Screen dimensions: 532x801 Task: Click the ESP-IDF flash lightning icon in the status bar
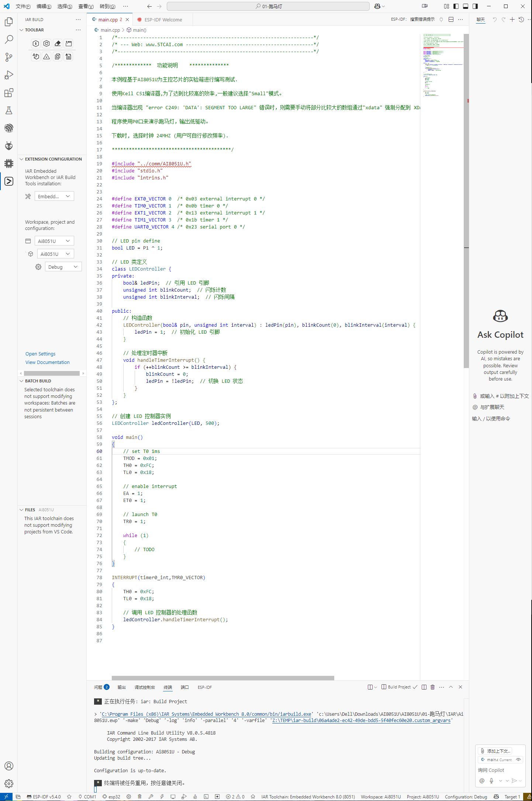point(162,797)
